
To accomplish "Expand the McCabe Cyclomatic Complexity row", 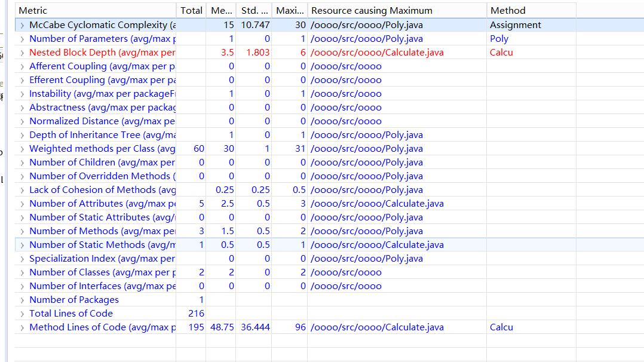I will [23, 25].
